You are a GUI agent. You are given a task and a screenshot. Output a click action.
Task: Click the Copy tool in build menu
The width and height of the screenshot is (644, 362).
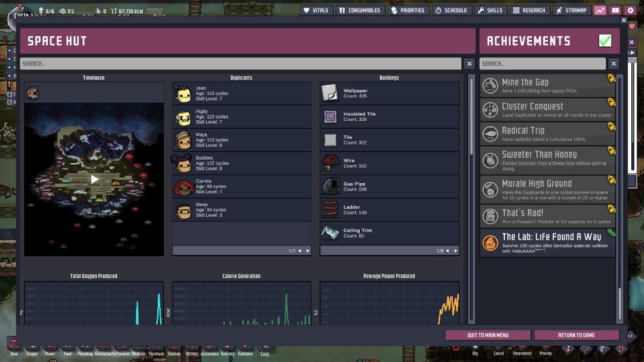pos(265,350)
